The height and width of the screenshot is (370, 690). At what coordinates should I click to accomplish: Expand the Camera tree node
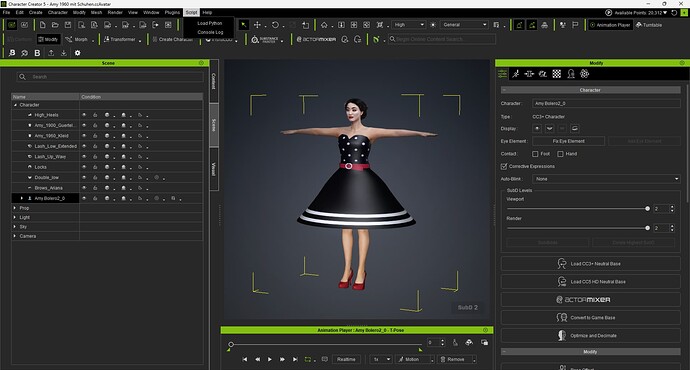click(x=15, y=236)
